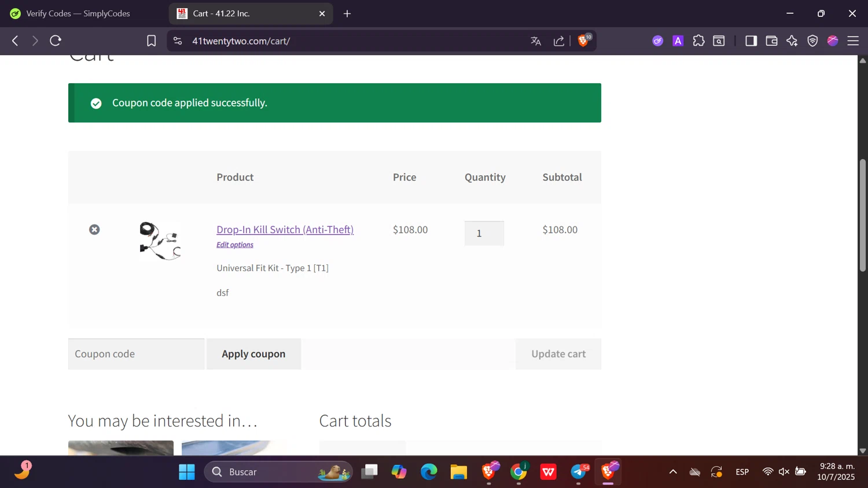The image size is (868, 488).
Task: Toggle the browser sidebar panel
Action: click(751, 41)
